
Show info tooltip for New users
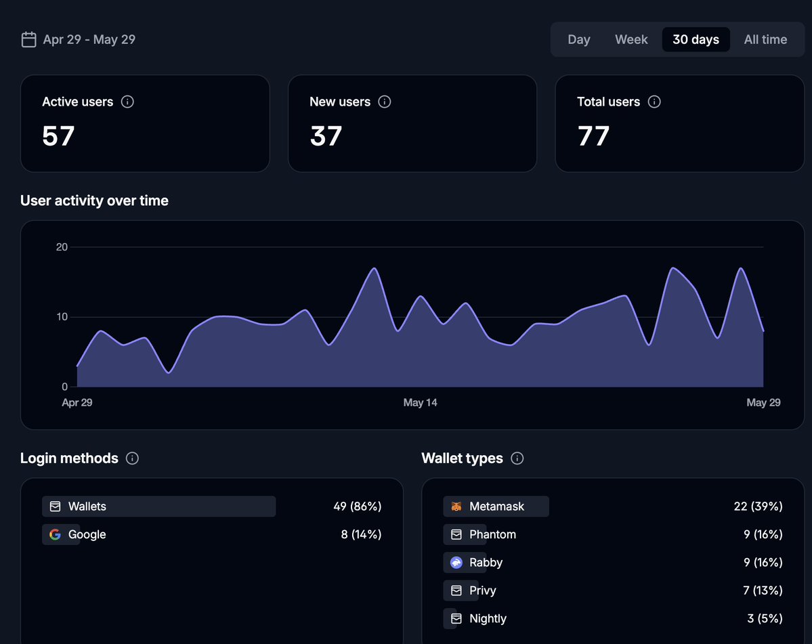384,102
